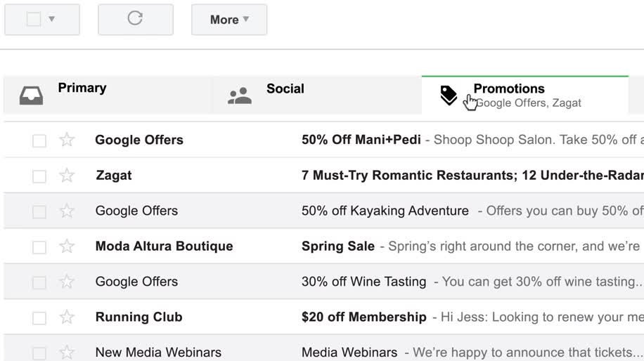Open the More actions dropdown
644x361 pixels.
tap(229, 20)
